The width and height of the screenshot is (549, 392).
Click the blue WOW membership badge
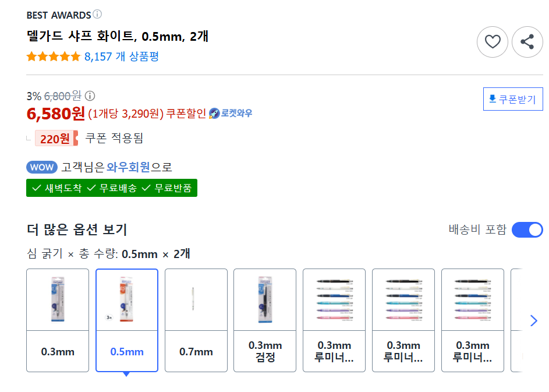click(x=42, y=167)
